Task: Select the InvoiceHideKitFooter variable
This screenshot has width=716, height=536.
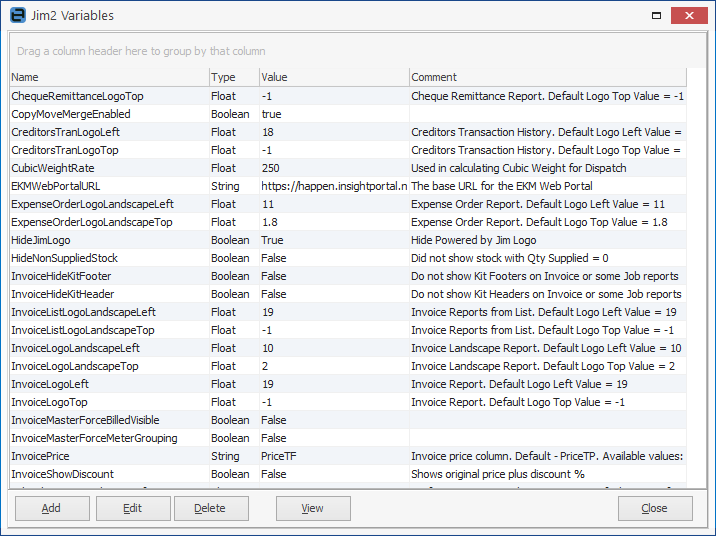Action: (348, 276)
